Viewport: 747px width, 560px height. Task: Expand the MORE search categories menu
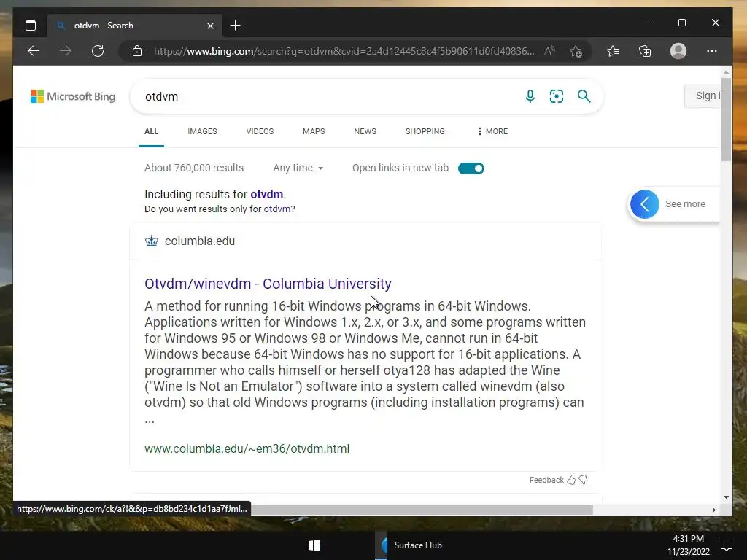click(493, 131)
